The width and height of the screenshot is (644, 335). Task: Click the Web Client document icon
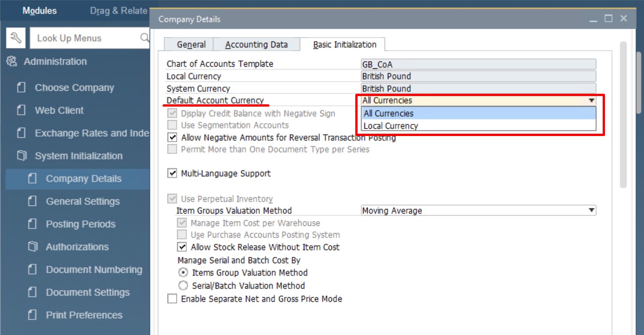coord(21,110)
